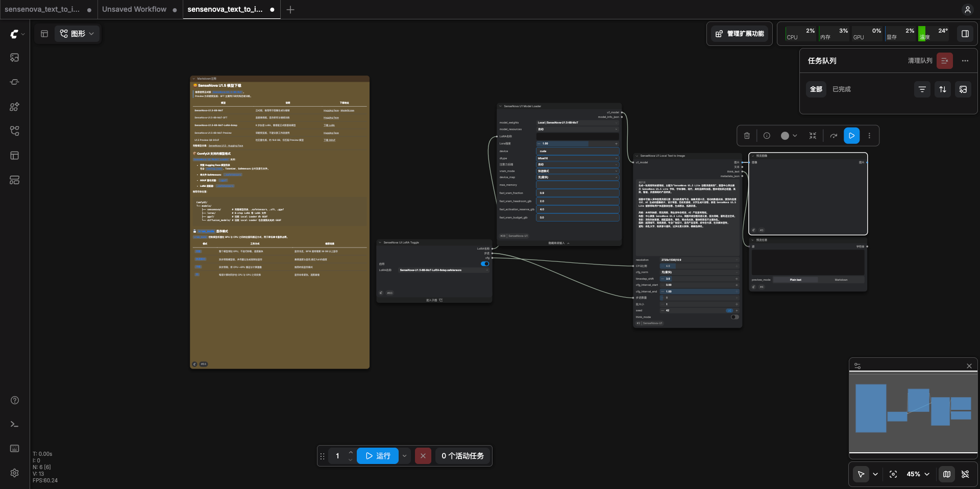Adjust the timestep_shift slider
This screenshot has width=980, height=489.
699,279
